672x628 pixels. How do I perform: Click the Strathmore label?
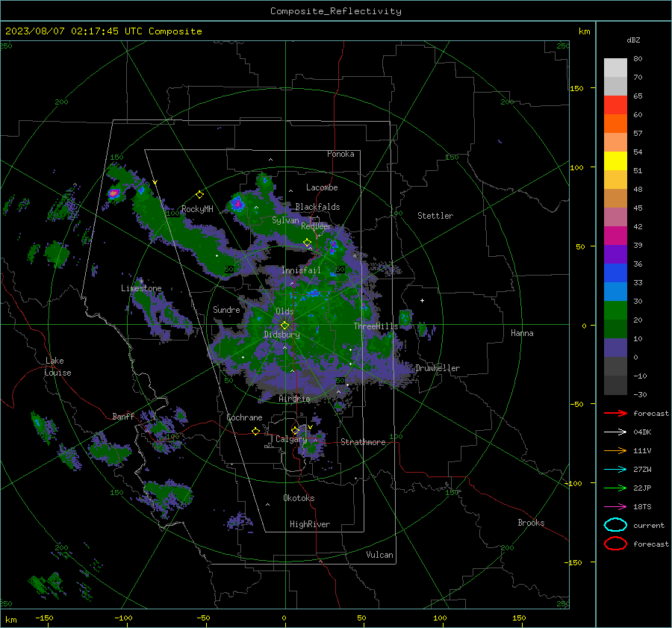tap(363, 442)
